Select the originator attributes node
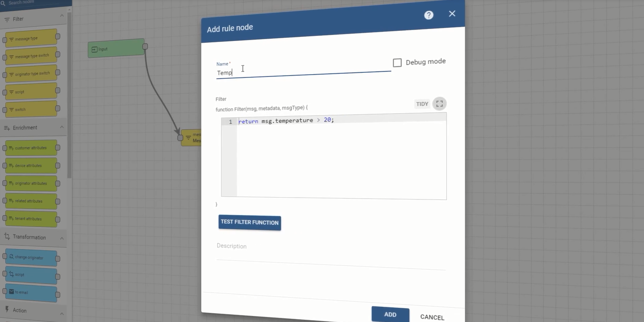This screenshot has width=644, height=322. click(31, 183)
